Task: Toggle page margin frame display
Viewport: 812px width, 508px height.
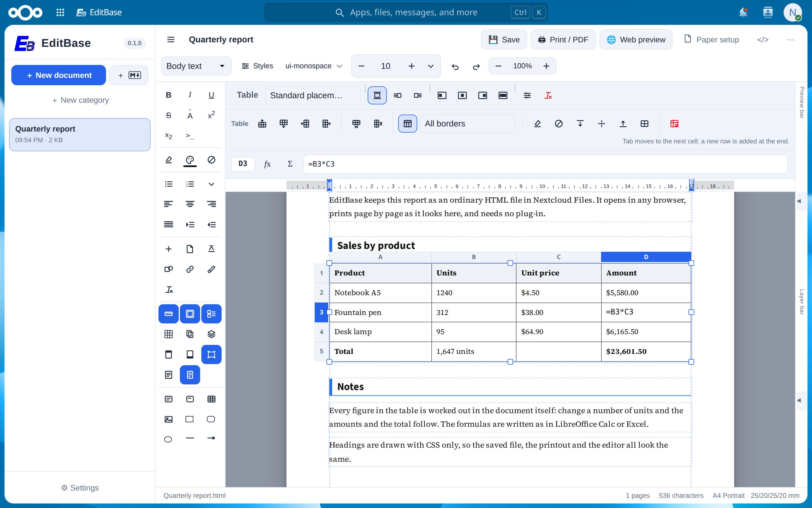Action: (190, 314)
